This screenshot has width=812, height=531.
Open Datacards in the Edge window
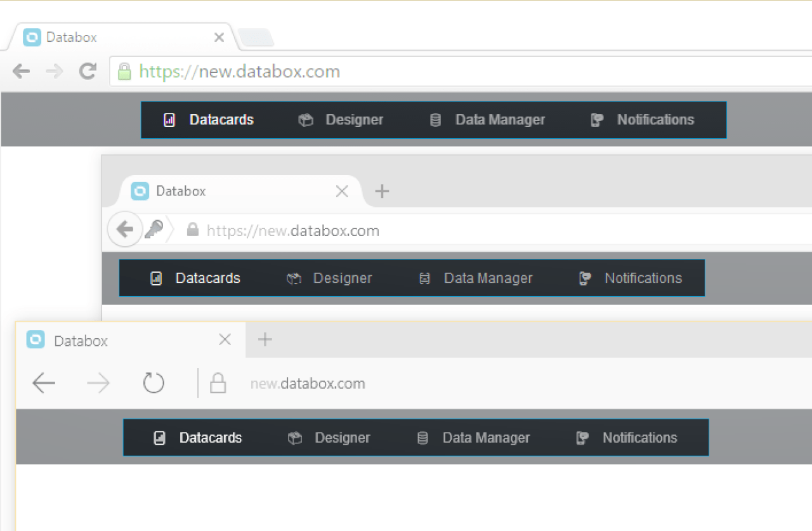coord(211,438)
